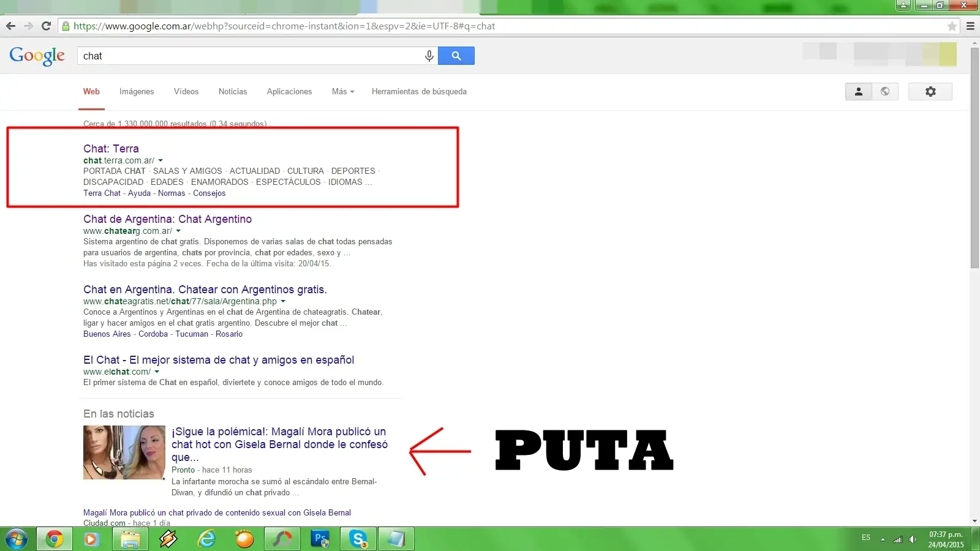Image resolution: width=980 pixels, height=551 pixels.
Task: Click the news story thumbnail image
Action: tap(124, 452)
